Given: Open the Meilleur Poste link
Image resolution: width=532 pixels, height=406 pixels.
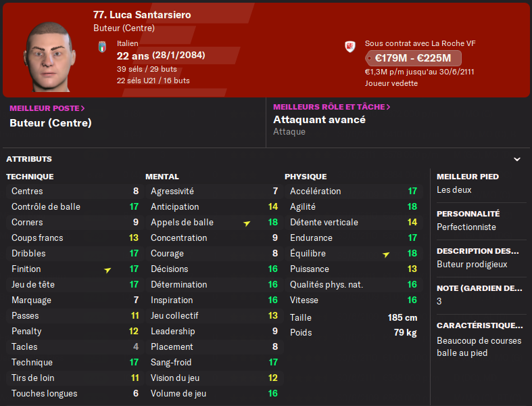Looking at the screenshot, I should click(x=47, y=108).
